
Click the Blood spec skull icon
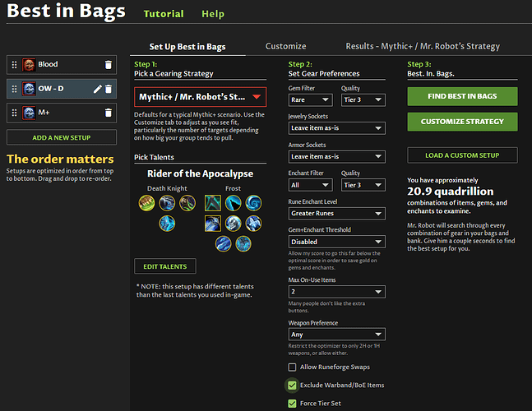pos(29,65)
